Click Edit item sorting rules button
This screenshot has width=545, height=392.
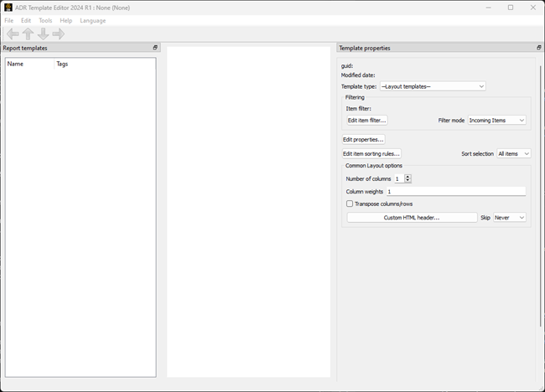click(371, 154)
